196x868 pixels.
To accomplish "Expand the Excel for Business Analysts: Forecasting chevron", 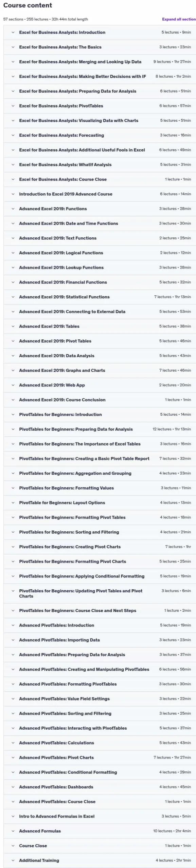I will (13, 135).
